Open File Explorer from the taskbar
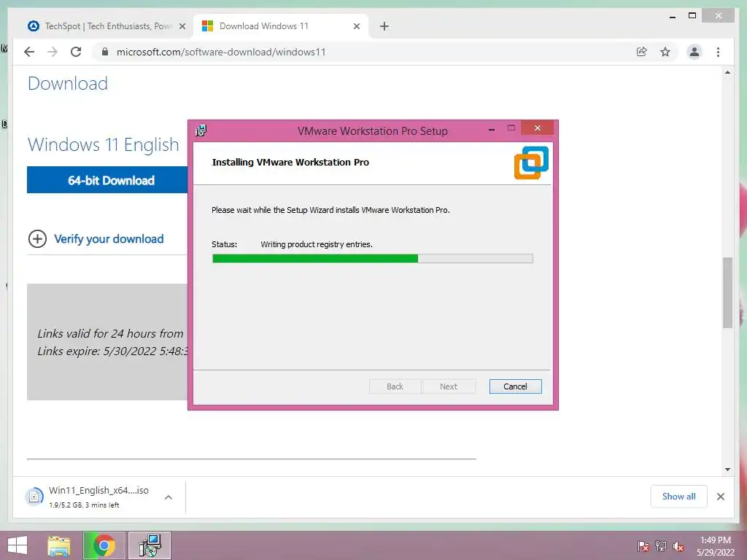This screenshot has height=560, width=747. (x=59, y=545)
